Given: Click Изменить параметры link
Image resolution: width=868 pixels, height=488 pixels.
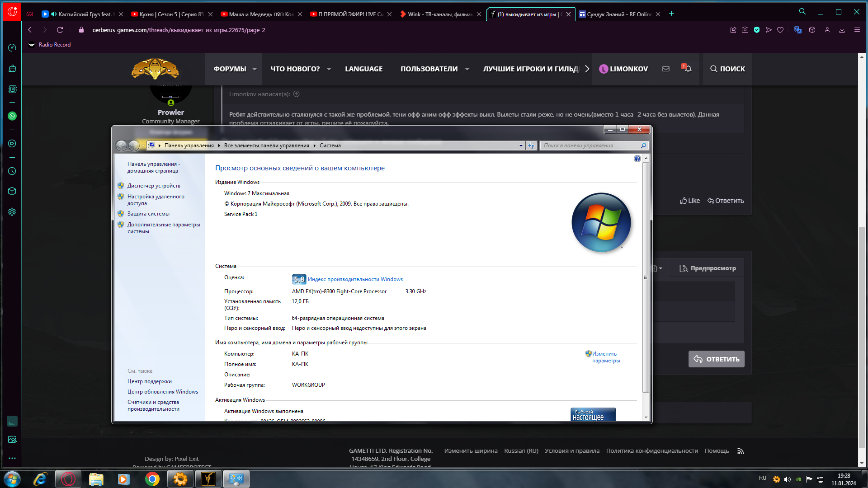Looking at the screenshot, I should pyautogui.click(x=606, y=357).
